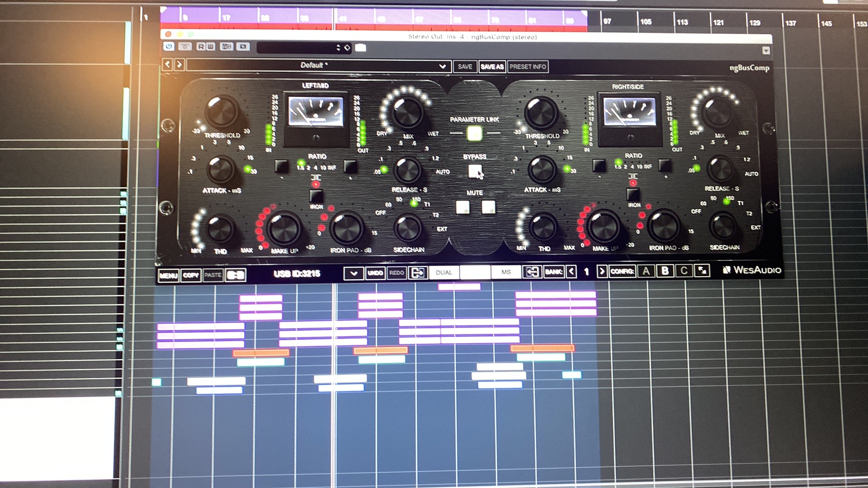The image size is (868, 488).
Task: Click the white folder icon in header
Action: (x=361, y=48)
